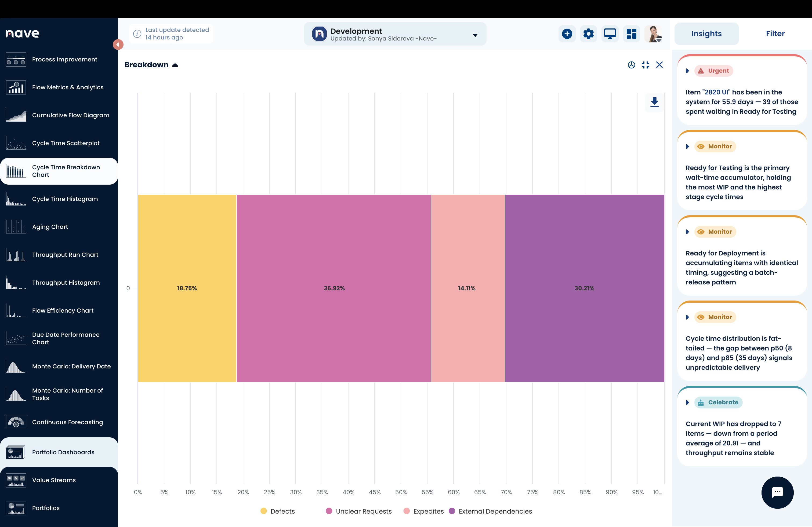Open the dashboard settings gear
Screen dimensions: 812x527
(588, 34)
